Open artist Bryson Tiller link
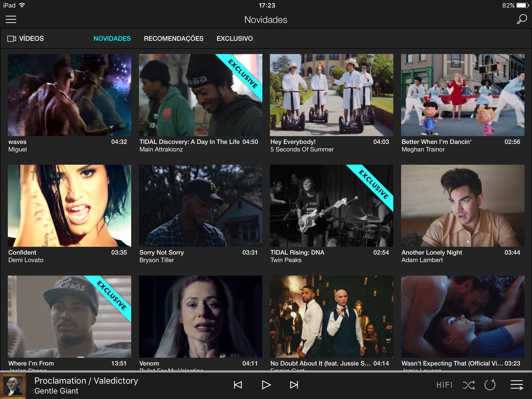532x399 pixels. (157, 260)
